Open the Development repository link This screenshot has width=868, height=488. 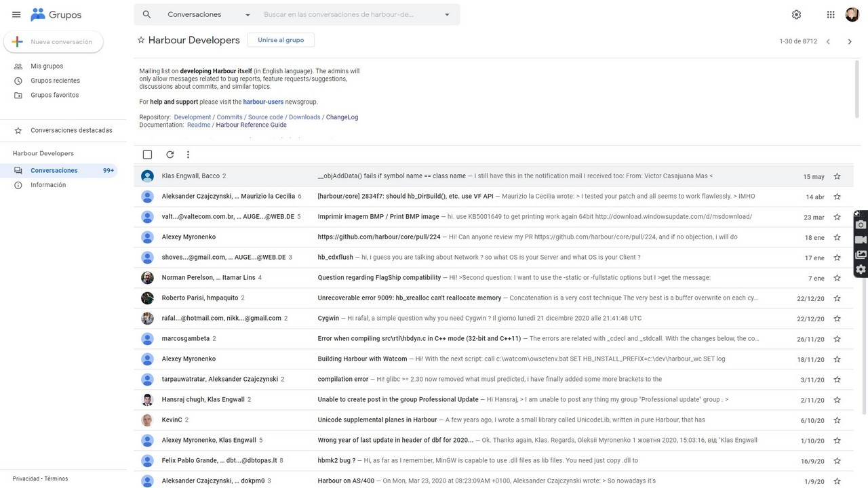pos(193,117)
